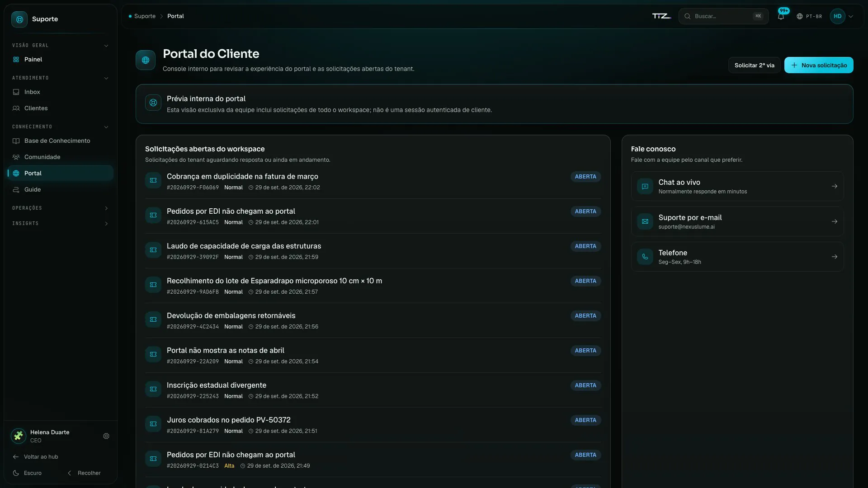Open Base de Conhecimento menu item
This screenshot has width=868, height=488.
click(61, 141)
